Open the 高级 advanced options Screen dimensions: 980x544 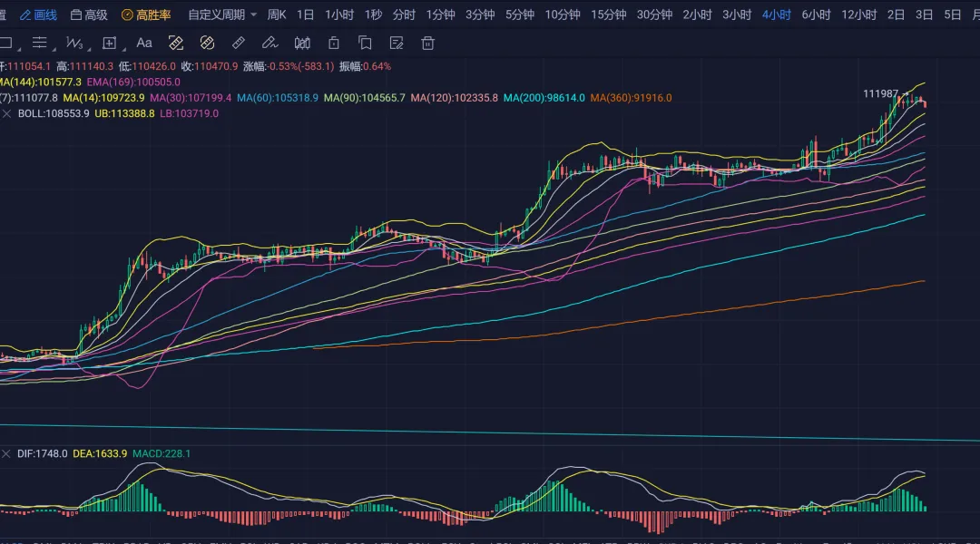89,15
